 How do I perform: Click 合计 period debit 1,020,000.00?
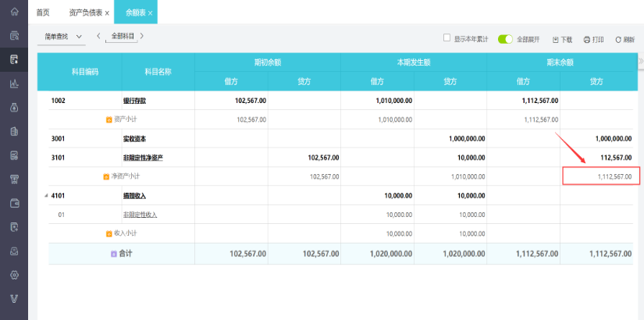click(390, 254)
